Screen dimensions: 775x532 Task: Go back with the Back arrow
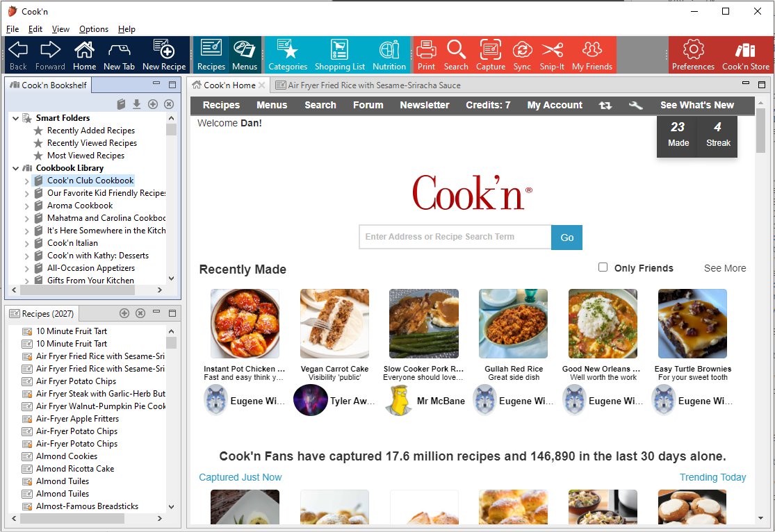coord(18,55)
